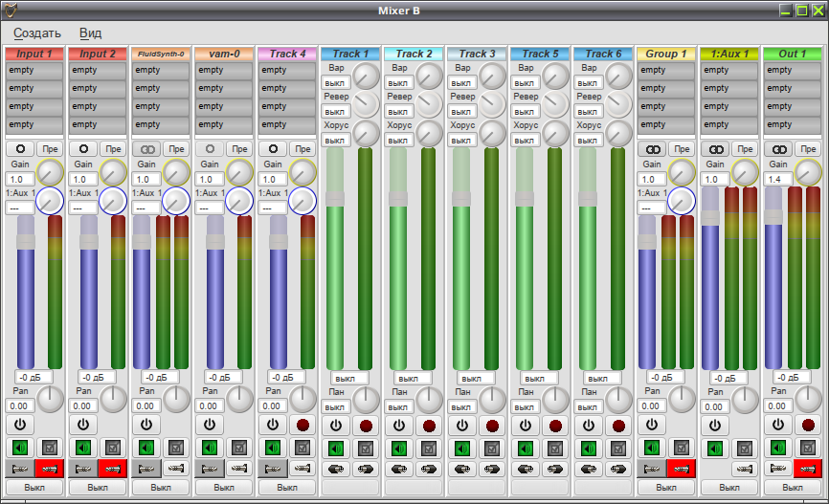Click the volume fader on Input 1
The image size is (829, 504).
pyautogui.click(x=26, y=292)
